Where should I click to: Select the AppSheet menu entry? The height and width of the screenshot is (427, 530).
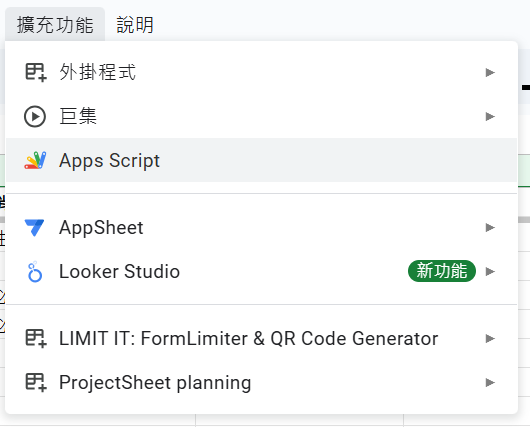[261, 228]
